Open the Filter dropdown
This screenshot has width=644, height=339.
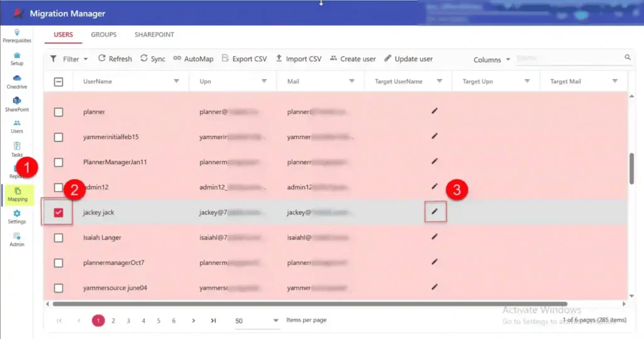click(69, 59)
